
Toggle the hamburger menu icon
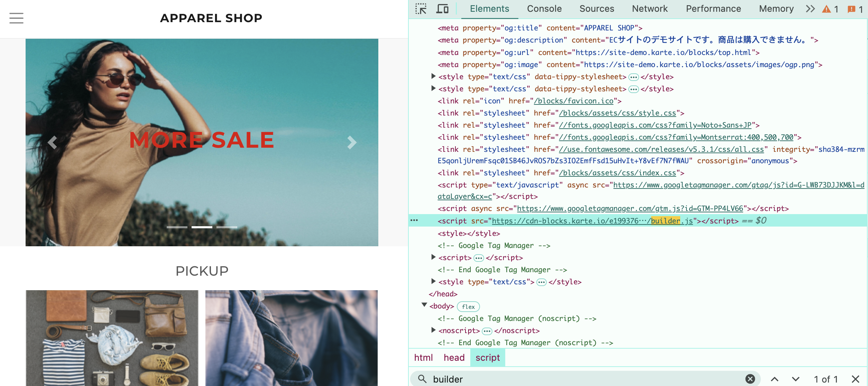17,18
